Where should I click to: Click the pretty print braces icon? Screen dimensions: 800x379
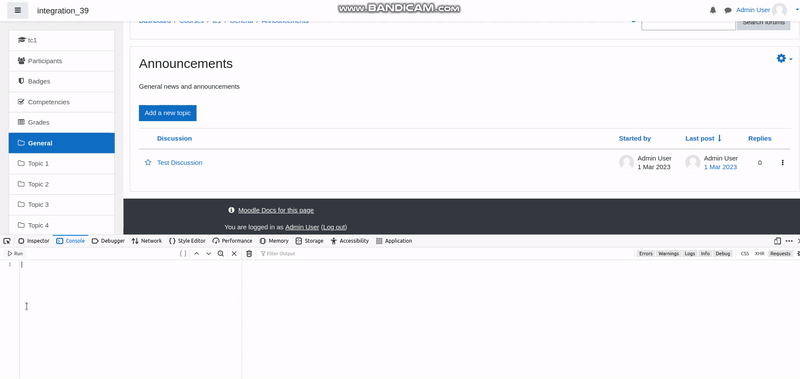(x=183, y=254)
